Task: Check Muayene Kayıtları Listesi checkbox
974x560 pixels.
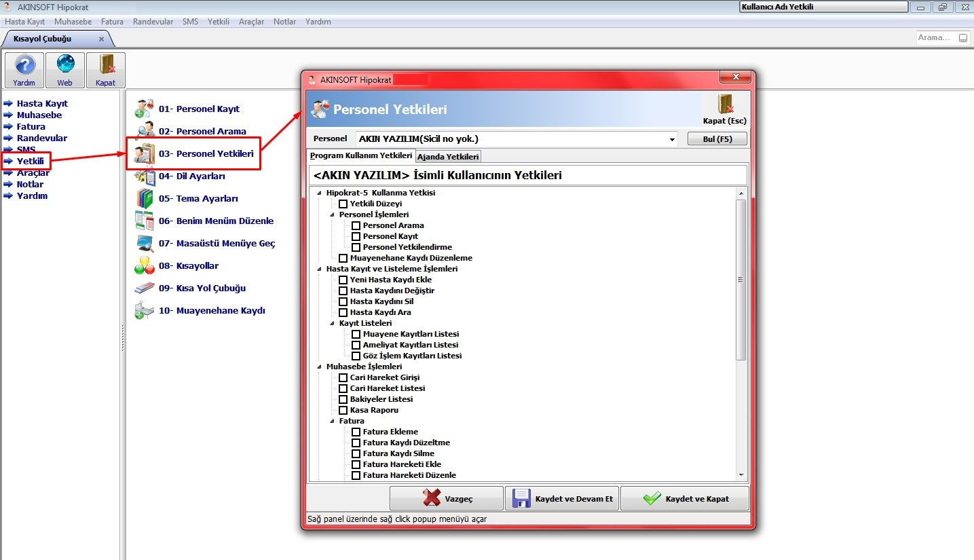Action: click(356, 334)
